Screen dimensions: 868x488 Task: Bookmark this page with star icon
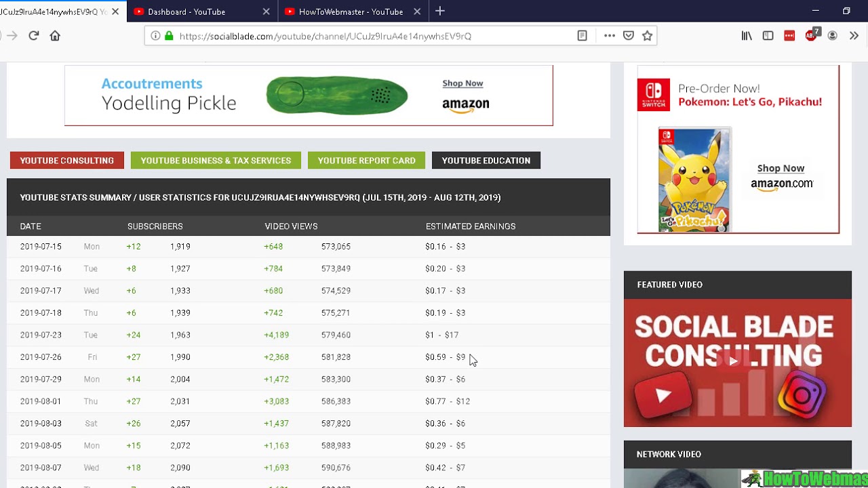[648, 36]
